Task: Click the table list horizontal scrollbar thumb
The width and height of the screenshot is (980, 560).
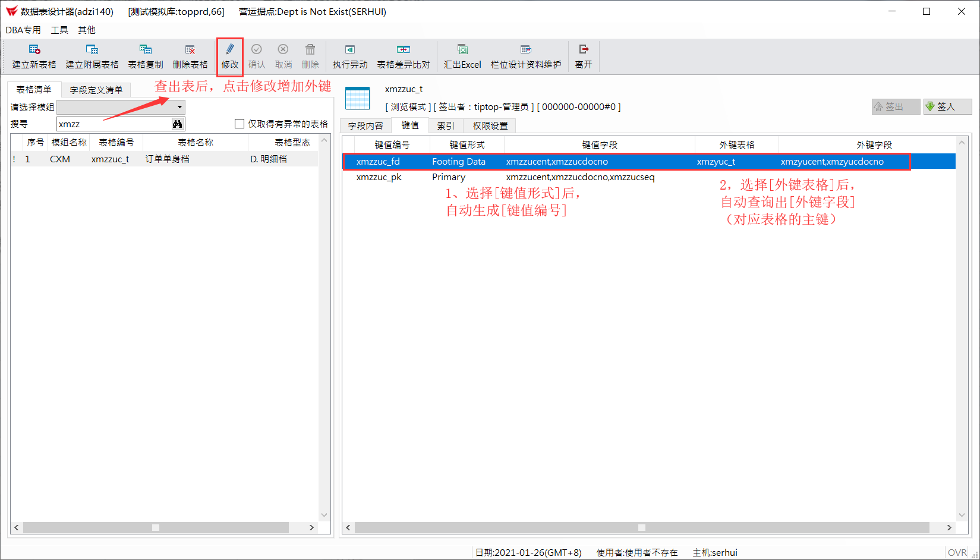Action: point(156,527)
